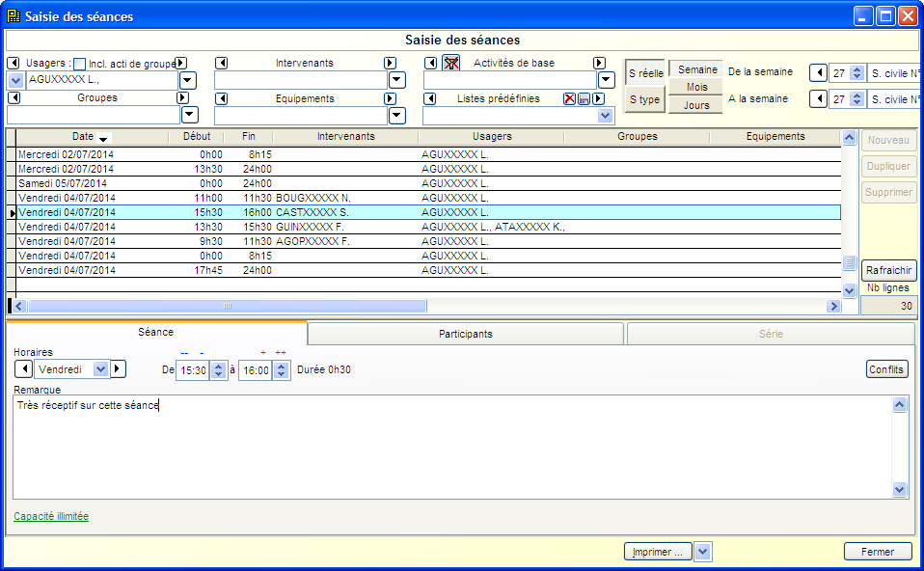Click next arrow beside Groupes label
The height and width of the screenshot is (571, 924).
[182, 97]
